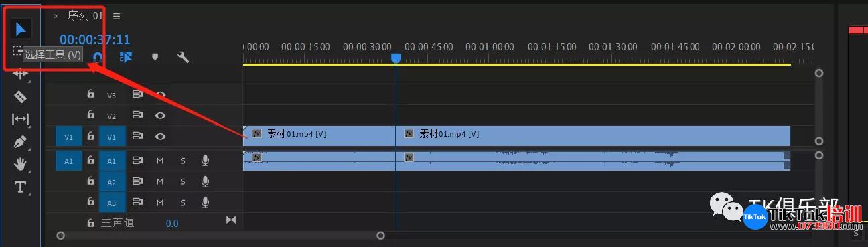Solo audio track A2

pos(182,181)
